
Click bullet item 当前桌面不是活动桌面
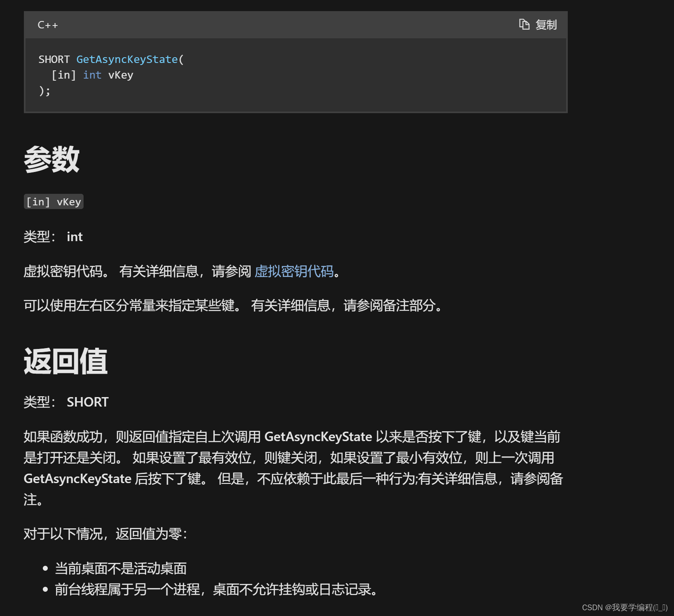121,568
